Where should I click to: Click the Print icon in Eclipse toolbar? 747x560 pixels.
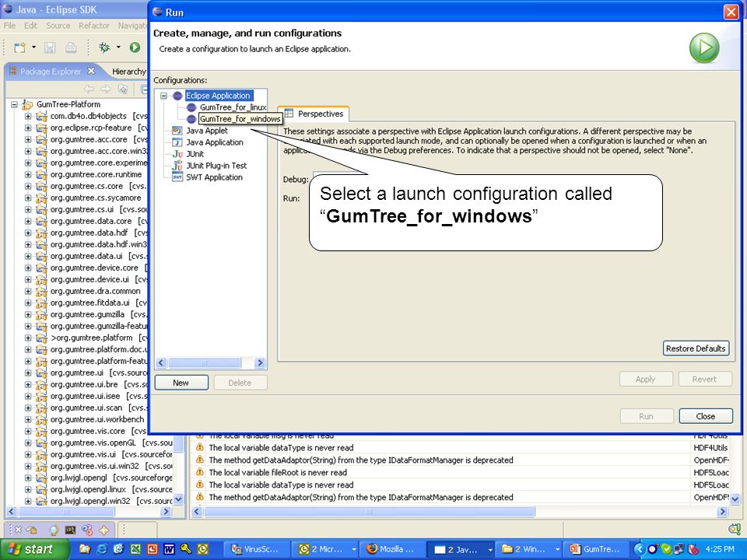coord(71,47)
